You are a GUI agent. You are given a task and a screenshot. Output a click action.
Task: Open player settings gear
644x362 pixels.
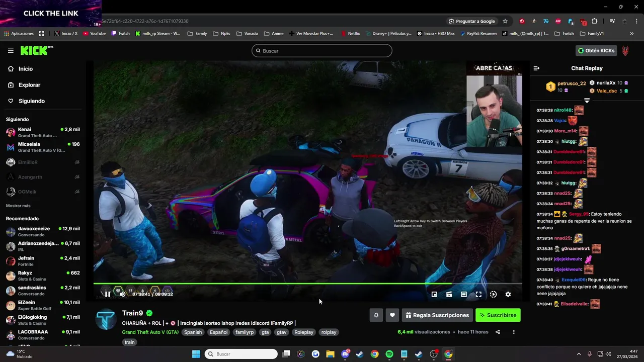(508, 295)
